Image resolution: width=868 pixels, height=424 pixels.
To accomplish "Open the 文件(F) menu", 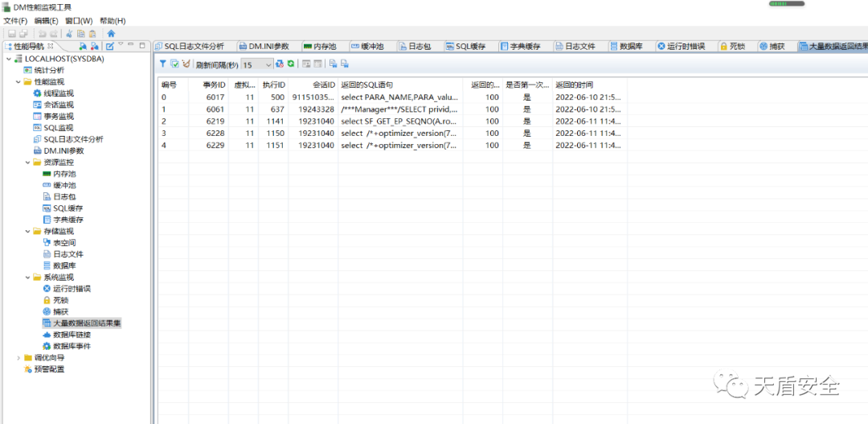I will [15, 20].
